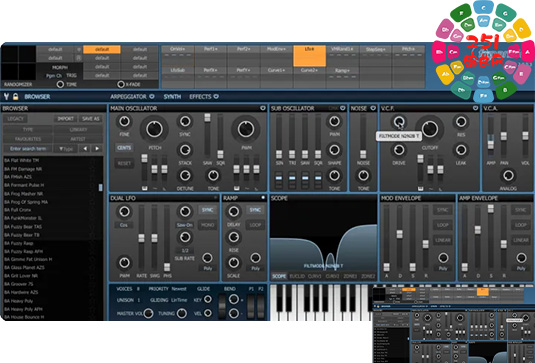Open the Sub Oscillator header menu arrow
The height and width of the screenshot is (363, 535).
(343, 108)
